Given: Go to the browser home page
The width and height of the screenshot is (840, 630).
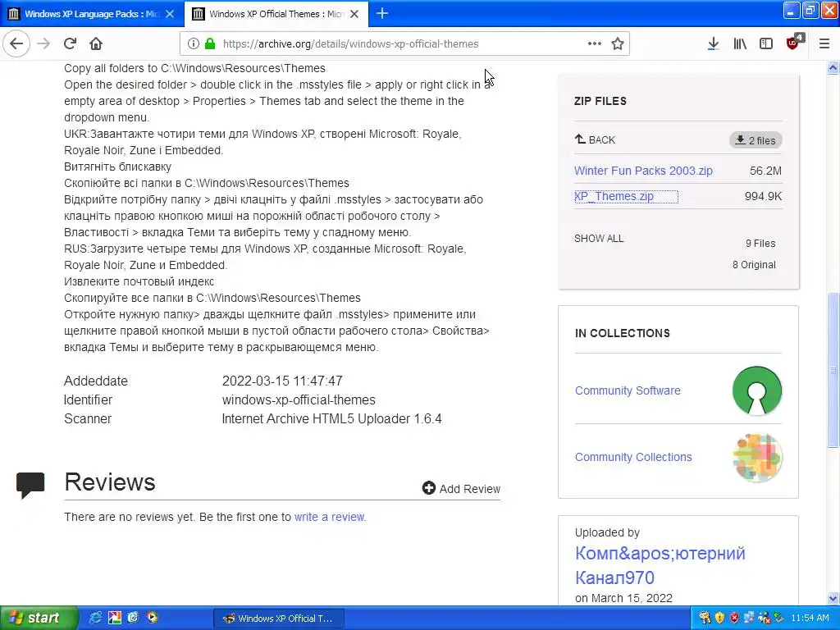Looking at the screenshot, I should coord(96,43).
